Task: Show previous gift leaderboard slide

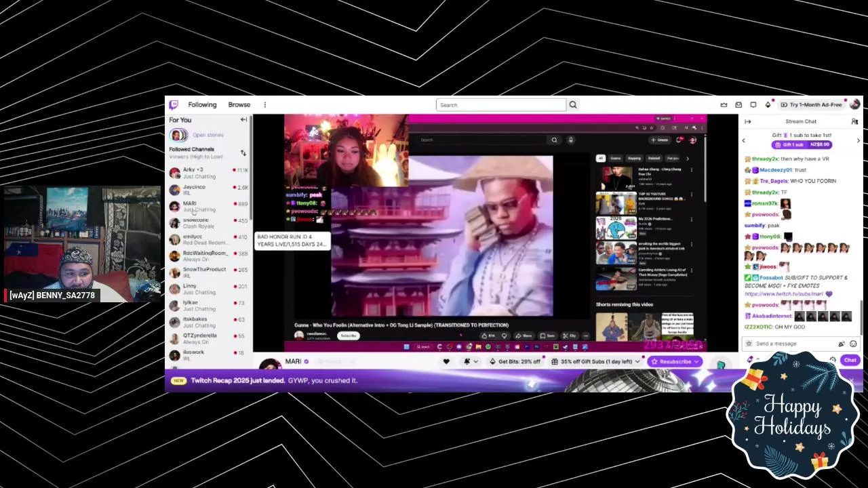Action: (x=744, y=140)
